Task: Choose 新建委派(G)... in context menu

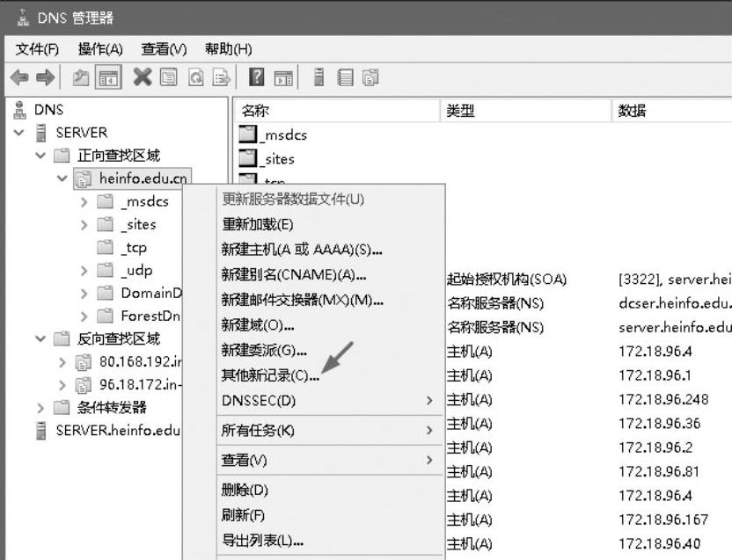Action: coord(330,350)
